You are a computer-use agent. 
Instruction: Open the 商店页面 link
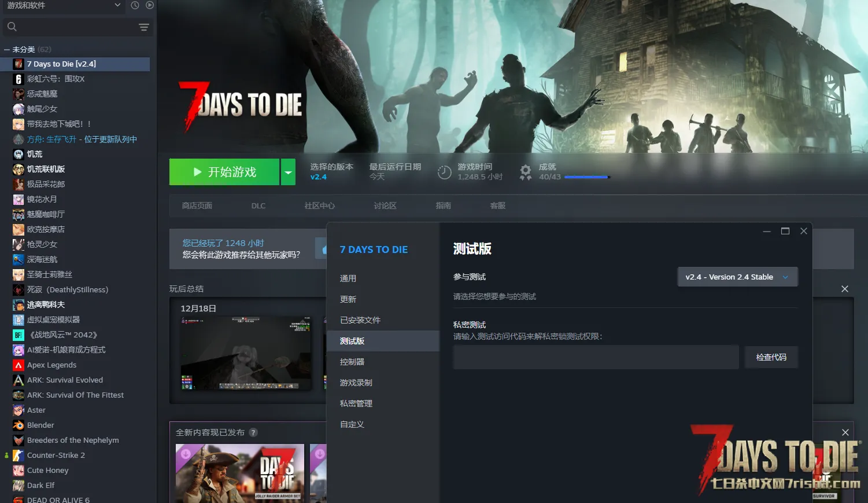pyautogui.click(x=197, y=205)
